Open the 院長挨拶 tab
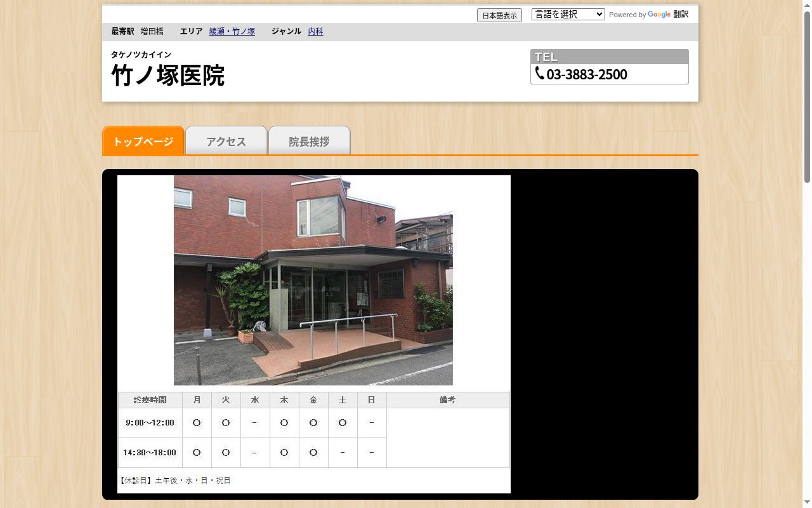Image resolution: width=812 pixels, height=508 pixels. tap(309, 140)
